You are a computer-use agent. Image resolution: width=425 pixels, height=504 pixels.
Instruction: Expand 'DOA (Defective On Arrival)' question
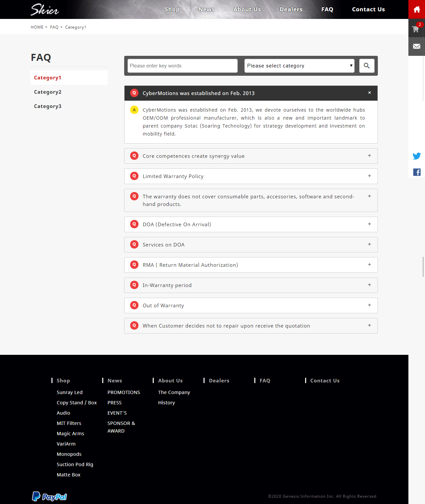tap(251, 224)
